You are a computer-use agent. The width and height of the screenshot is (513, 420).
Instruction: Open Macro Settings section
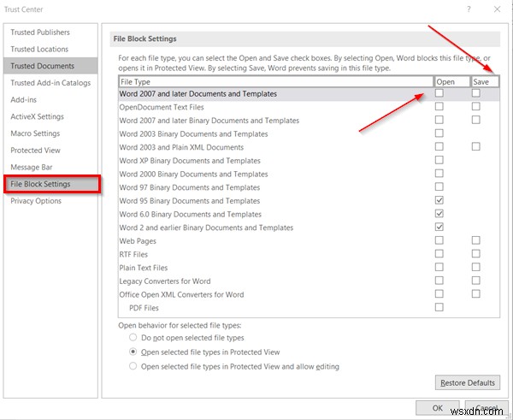(35, 133)
